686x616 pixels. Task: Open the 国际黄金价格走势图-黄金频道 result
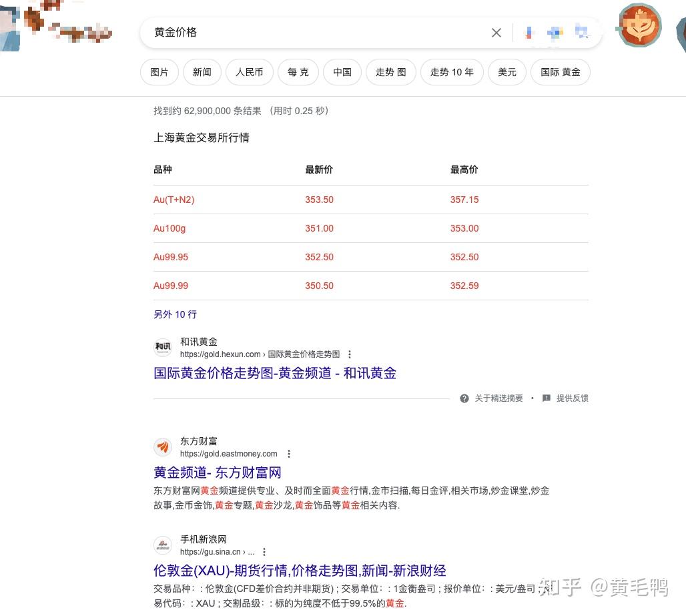coord(275,373)
